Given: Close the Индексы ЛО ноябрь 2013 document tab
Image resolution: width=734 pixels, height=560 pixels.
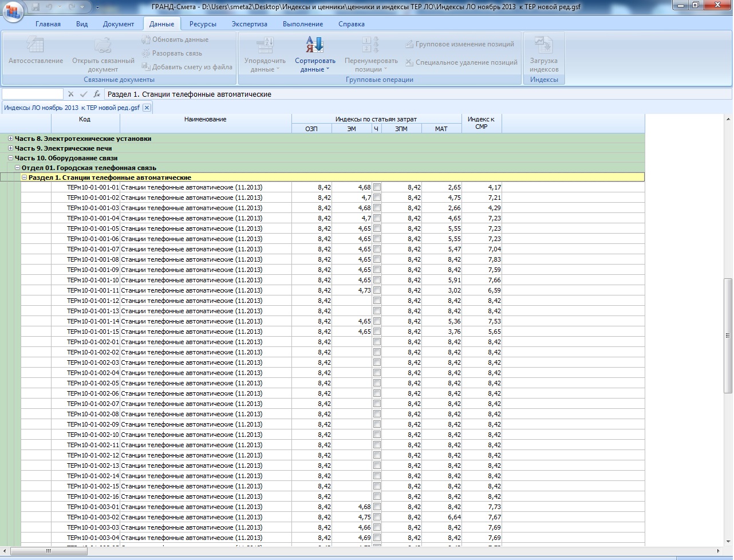Looking at the screenshot, I should pos(147,108).
